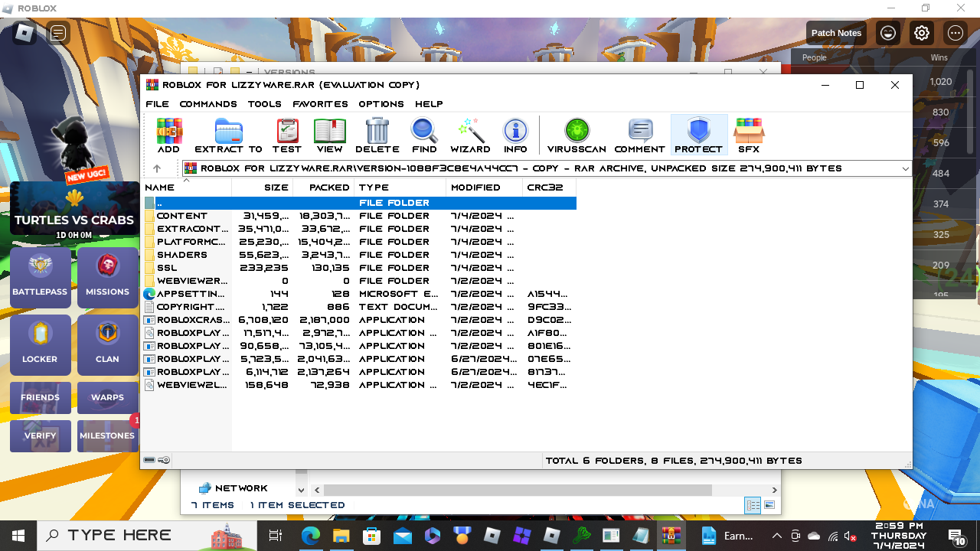The width and height of the screenshot is (980, 551).
Task: Select the SSL folder row
Action: point(360,268)
